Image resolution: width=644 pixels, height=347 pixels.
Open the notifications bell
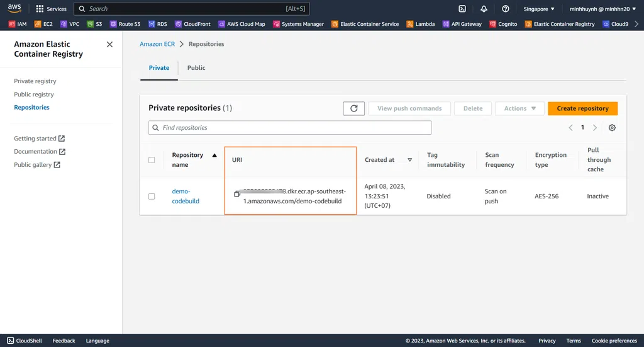[484, 9]
